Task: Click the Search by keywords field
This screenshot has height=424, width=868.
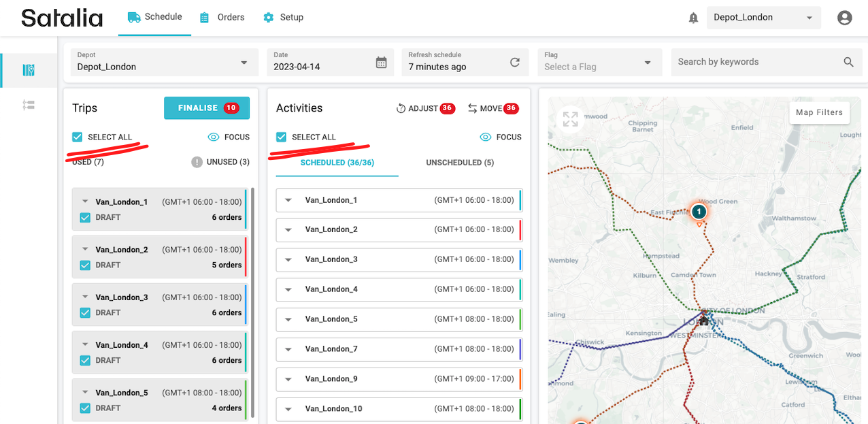Action: (755, 62)
